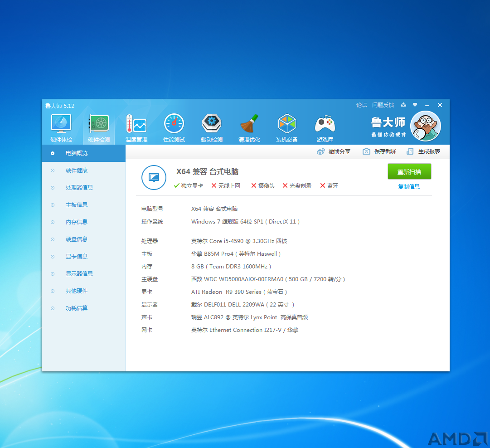Click the Windows 7 旗舰版 operating system value
The width and height of the screenshot is (490, 448).
click(x=245, y=222)
